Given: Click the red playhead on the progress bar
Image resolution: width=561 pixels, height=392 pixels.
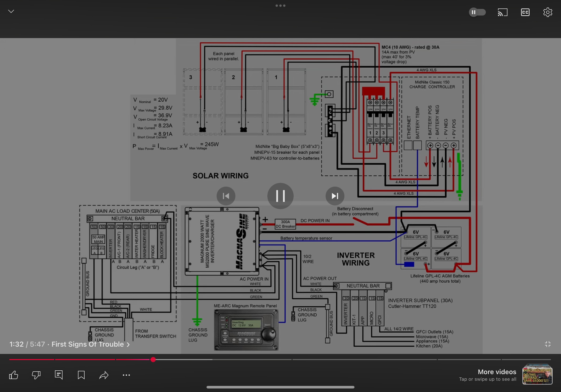Looking at the screenshot, I should tap(153, 360).
